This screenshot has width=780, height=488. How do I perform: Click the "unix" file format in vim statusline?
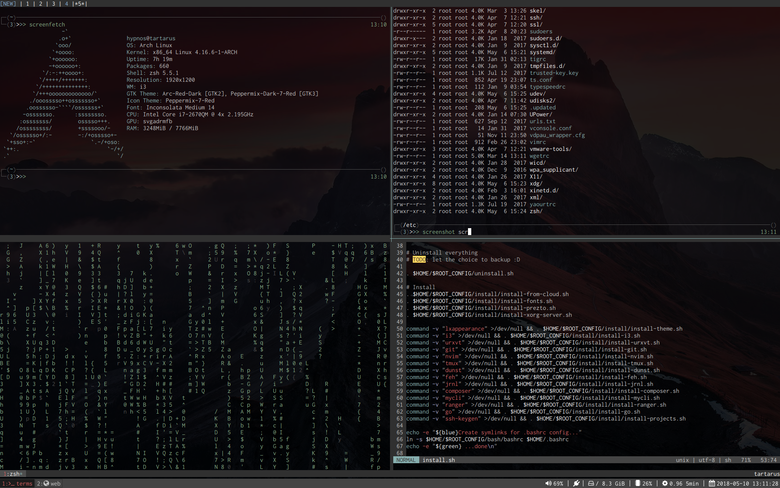[682, 460]
